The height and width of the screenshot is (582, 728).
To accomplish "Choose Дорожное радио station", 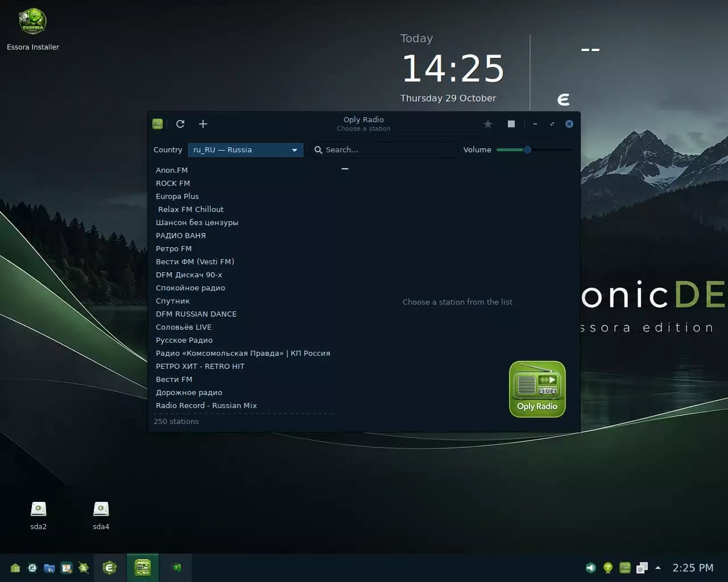I will (x=243, y=392).
